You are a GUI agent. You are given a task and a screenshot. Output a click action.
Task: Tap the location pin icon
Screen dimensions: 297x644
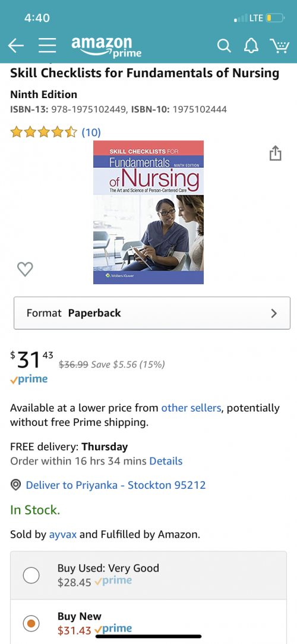pos(15,485)
